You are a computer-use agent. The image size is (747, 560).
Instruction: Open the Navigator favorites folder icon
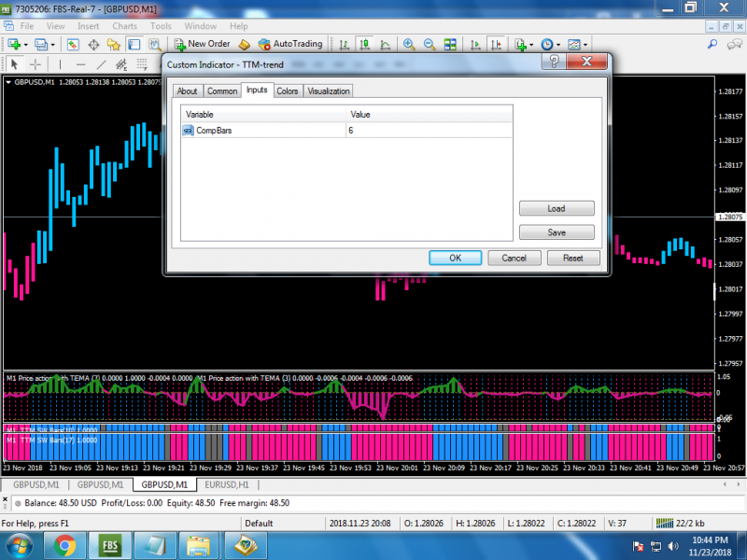coord(114,45)
